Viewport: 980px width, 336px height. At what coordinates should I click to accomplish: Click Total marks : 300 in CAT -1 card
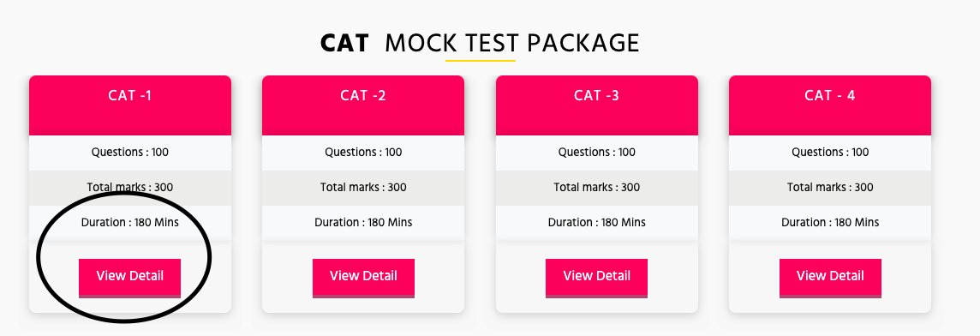point(130,188)
